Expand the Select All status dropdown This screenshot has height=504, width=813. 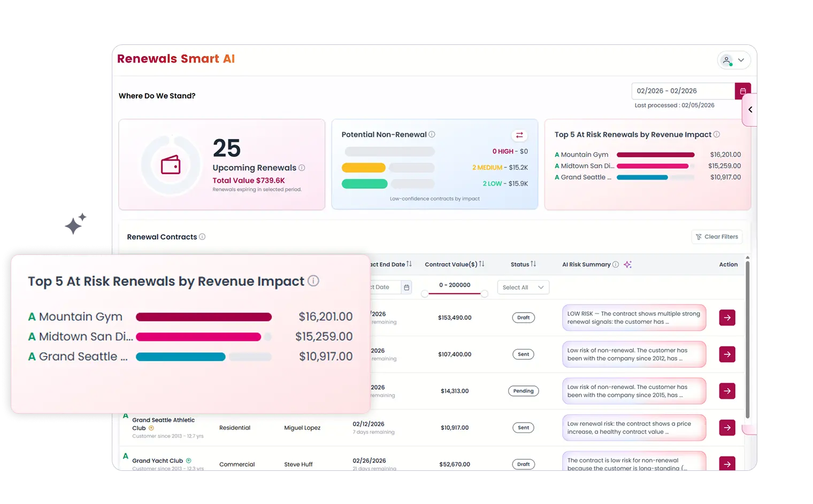(523, 288)
